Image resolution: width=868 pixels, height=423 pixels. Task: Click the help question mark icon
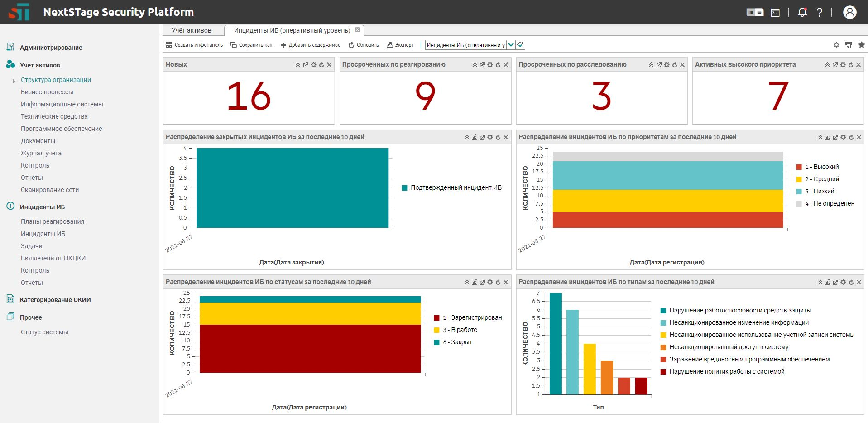[819, 12]
